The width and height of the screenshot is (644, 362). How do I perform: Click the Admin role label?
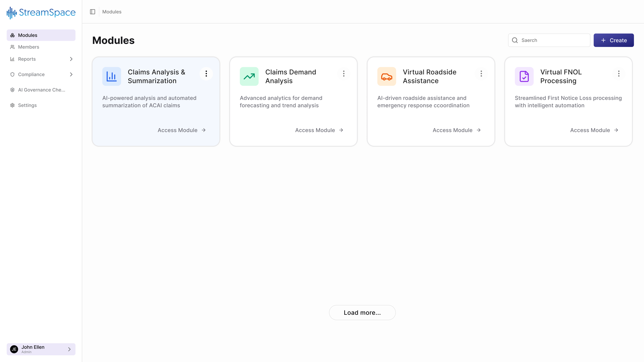point(26,352)
